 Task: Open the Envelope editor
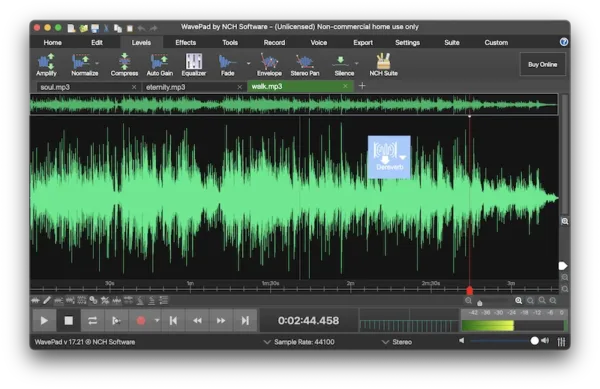[269, 65]
